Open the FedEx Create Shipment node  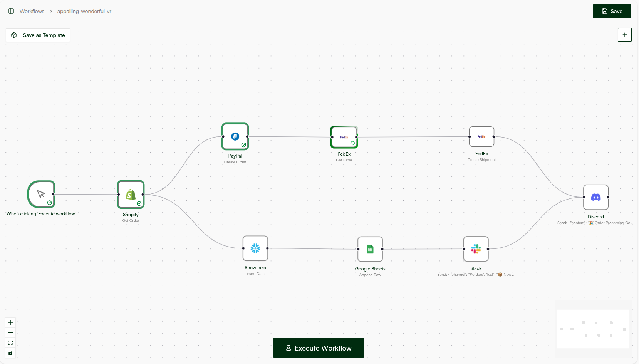point(481,137)
